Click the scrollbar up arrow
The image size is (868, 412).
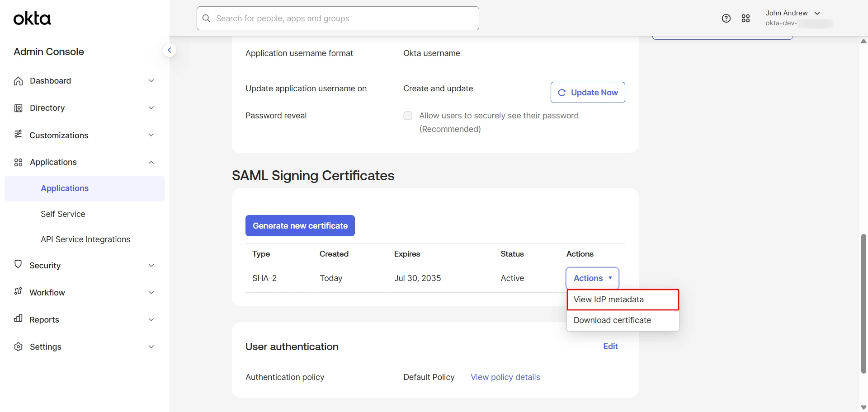(x=863, y=41)
